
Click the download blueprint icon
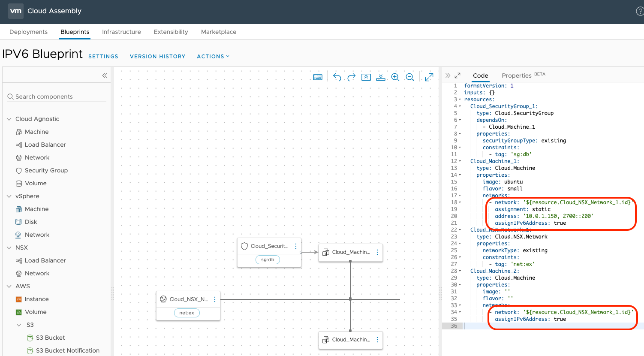point(381,77)
